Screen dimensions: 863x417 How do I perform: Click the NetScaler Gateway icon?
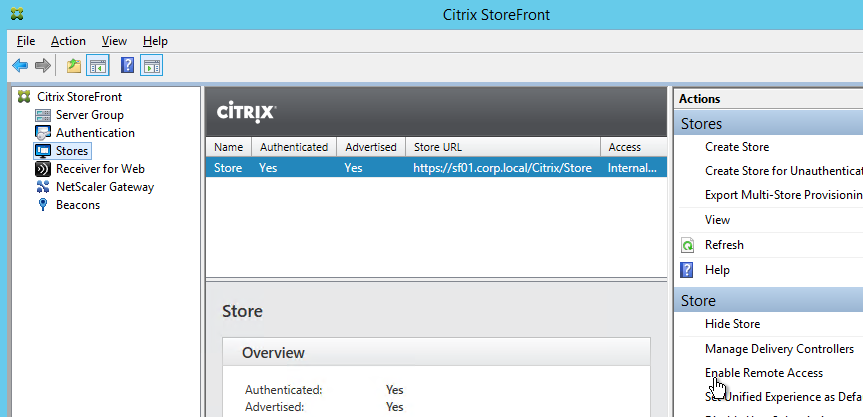42,187
